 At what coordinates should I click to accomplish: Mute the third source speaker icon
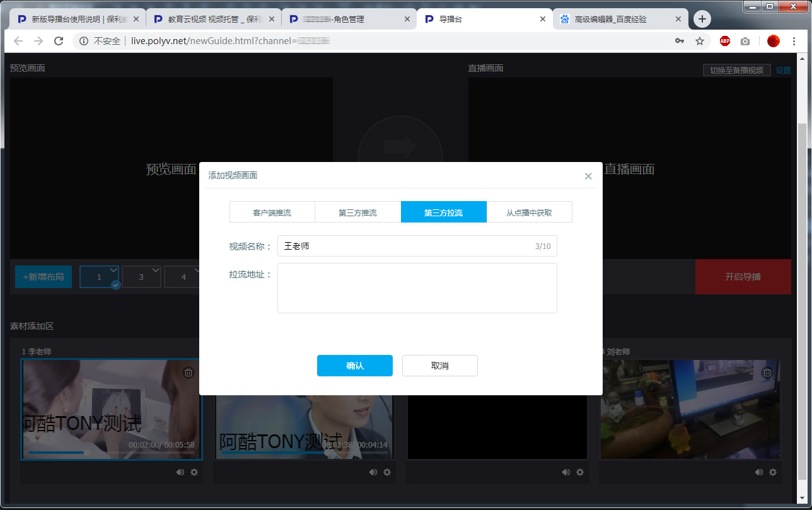566,472
